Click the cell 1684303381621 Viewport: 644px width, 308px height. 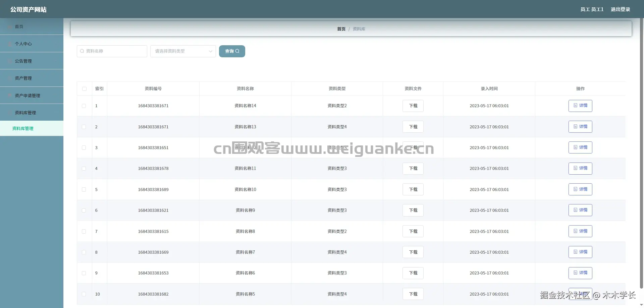click(153, 210)
